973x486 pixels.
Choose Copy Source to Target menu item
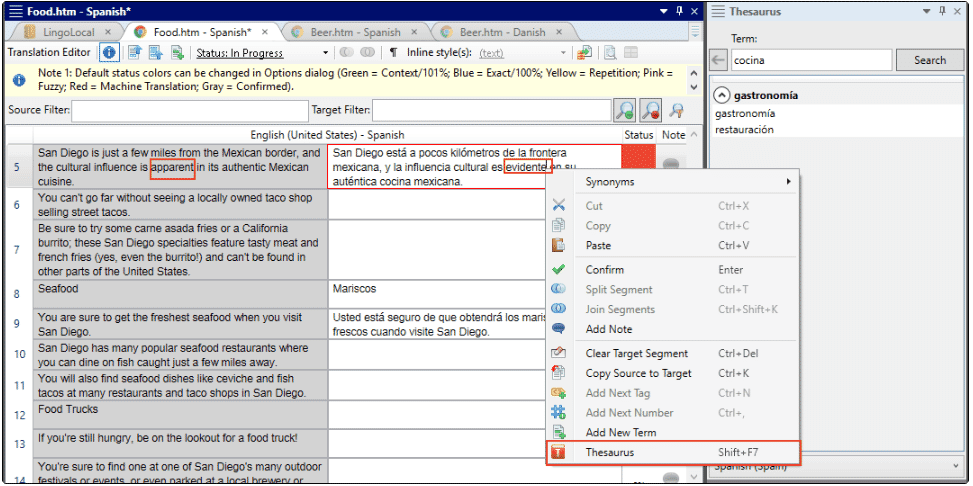(673, 373)
